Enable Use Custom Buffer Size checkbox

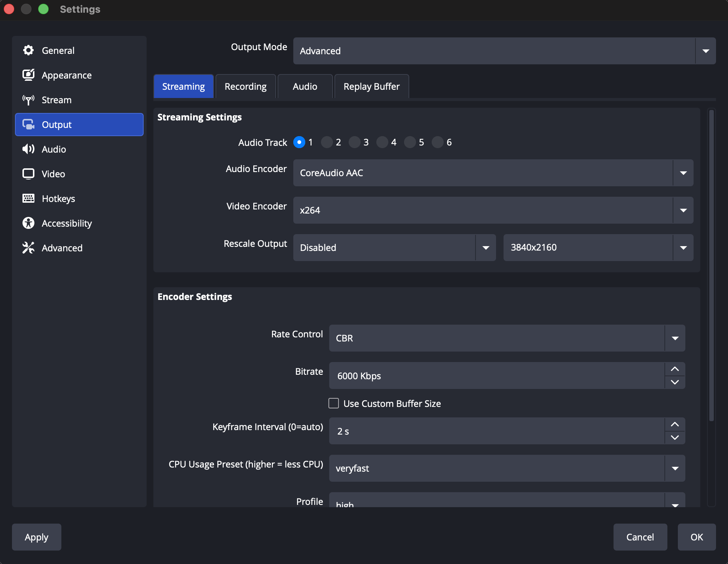(x=334, y=403)
